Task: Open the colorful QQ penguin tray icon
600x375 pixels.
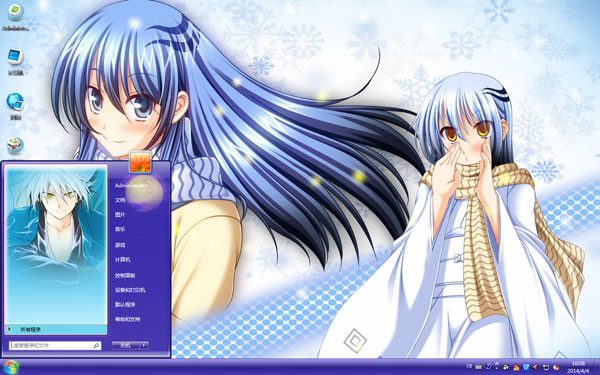Action: point(516,367)
